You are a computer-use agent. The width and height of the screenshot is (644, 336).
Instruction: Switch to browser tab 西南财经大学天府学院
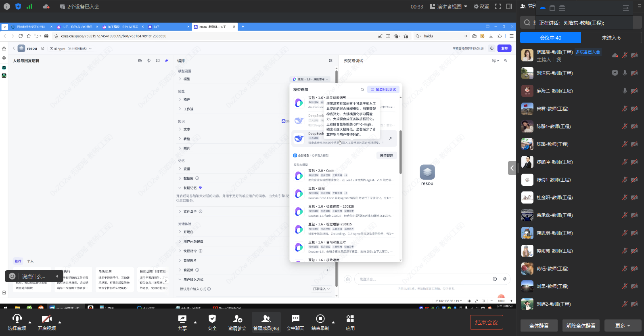tap(31, 27)
